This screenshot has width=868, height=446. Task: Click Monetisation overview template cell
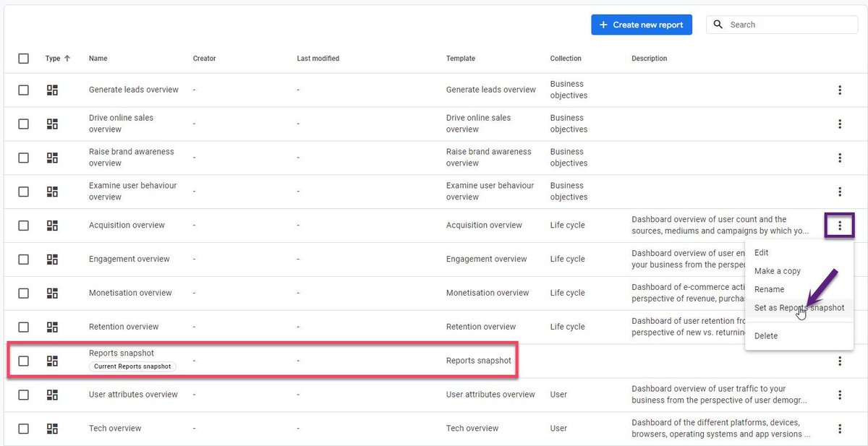[x=488, y=293]
